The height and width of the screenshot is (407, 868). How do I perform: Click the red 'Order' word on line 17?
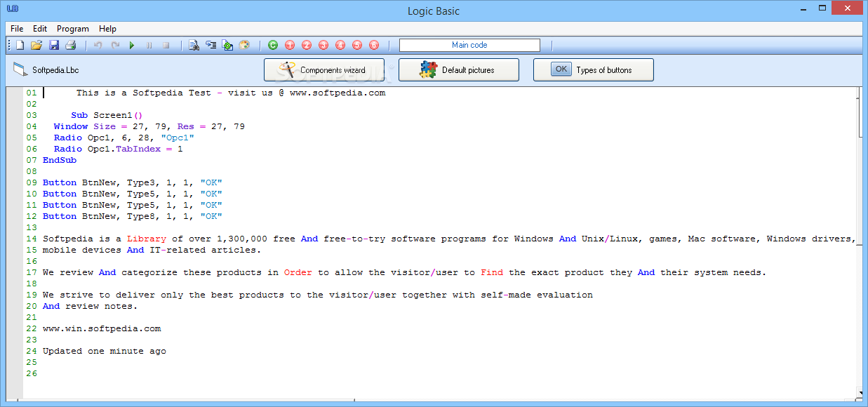[x=298, y=272]
